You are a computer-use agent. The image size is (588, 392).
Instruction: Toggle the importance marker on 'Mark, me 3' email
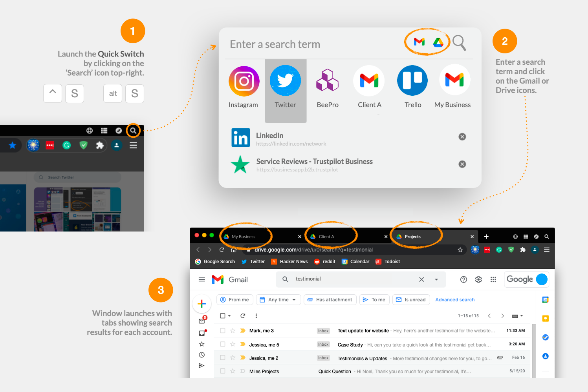point(242,331)
